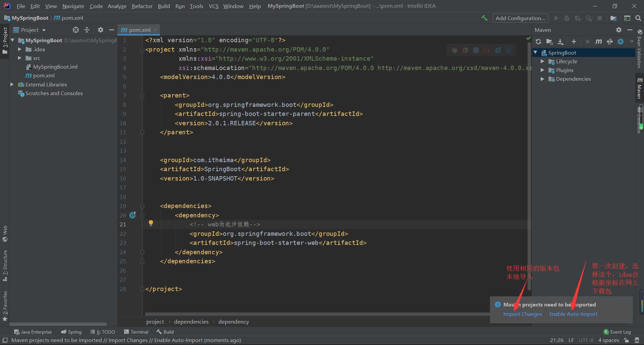Open in Firefox browser icon
644x345 pixels.
click(465, 50)
